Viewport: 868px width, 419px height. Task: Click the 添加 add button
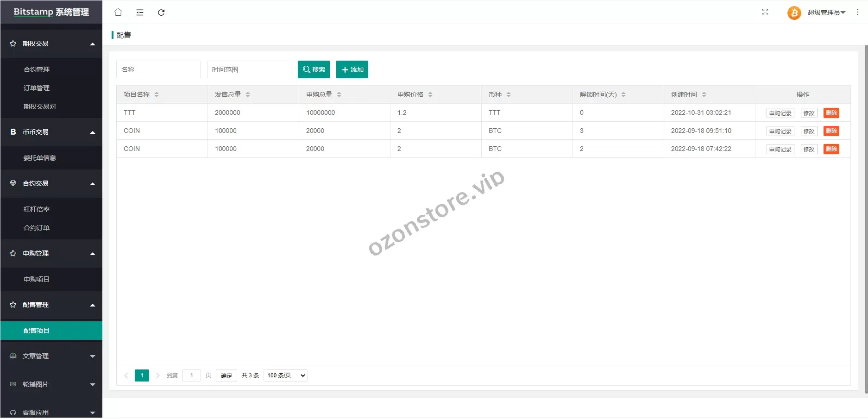[352, 69]
